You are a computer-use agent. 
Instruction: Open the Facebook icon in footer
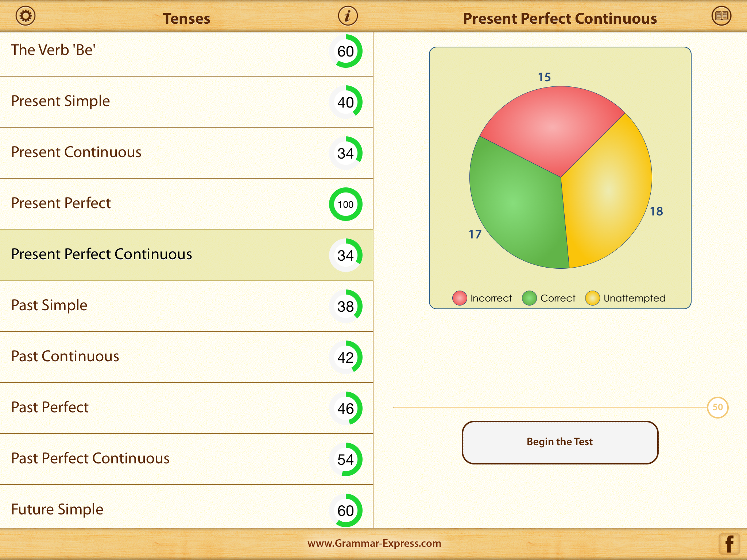pyautogui.click(x=729, y=544)
